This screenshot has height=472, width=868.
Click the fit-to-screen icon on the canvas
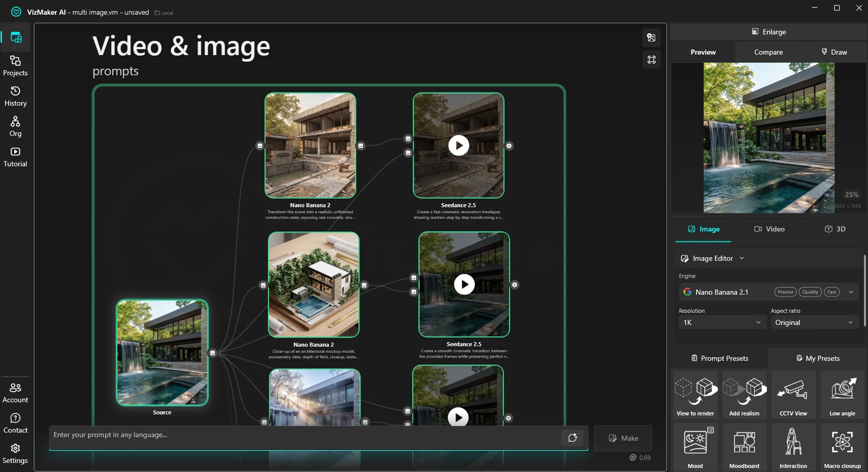[652, 60]
